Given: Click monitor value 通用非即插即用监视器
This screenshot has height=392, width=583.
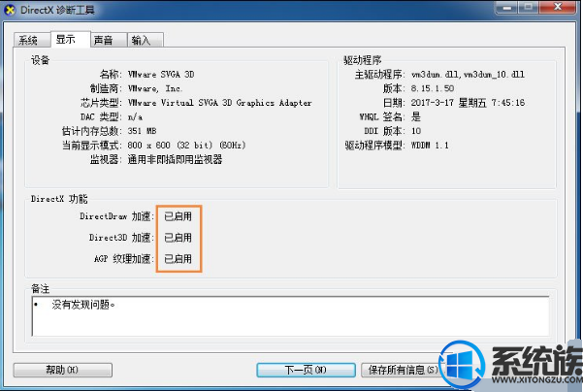Looking at the screenshot, I should pos(175,159).
